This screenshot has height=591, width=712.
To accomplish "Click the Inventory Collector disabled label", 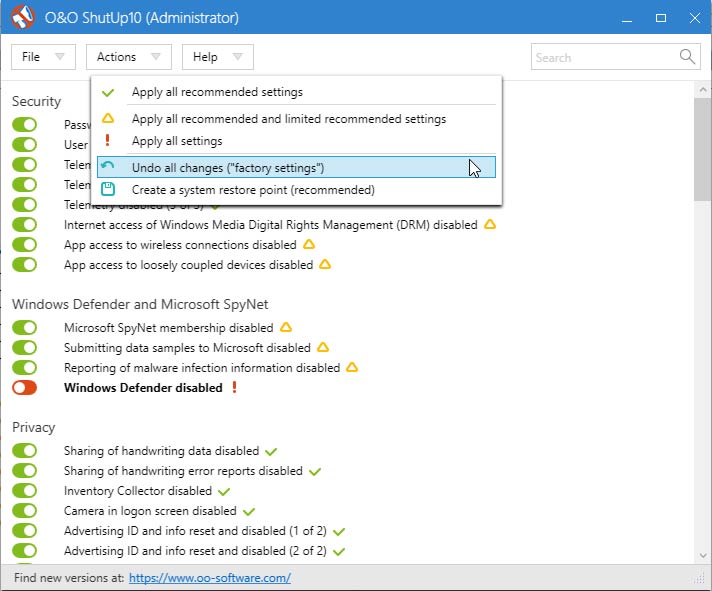I will coord(138,491).
